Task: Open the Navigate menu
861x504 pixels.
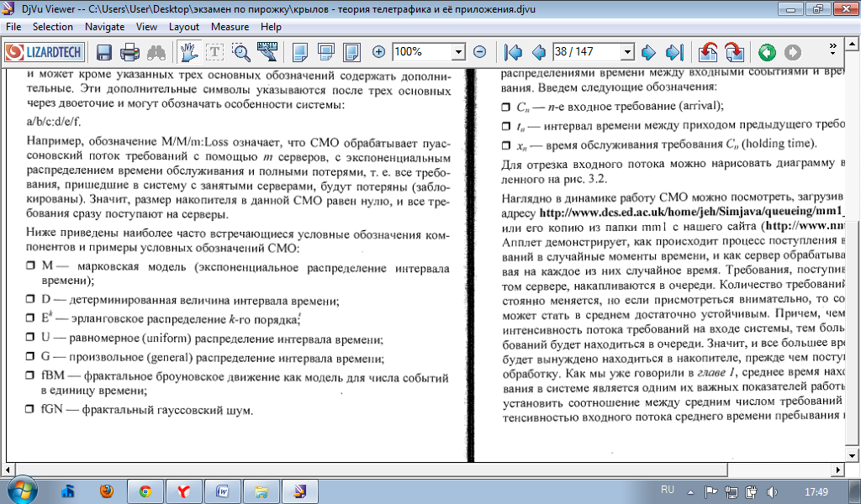Action: [104, 27]
